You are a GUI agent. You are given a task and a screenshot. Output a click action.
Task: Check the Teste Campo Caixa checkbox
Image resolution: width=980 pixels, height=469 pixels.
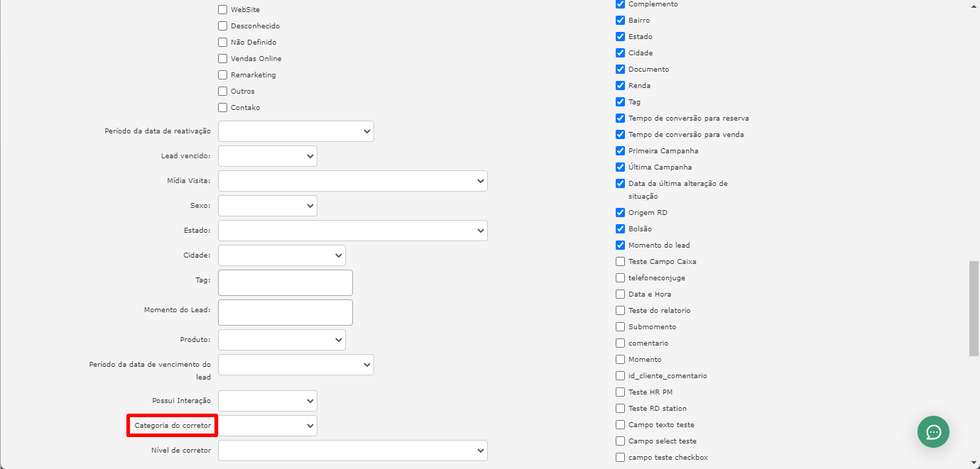[x=621, y=262]
